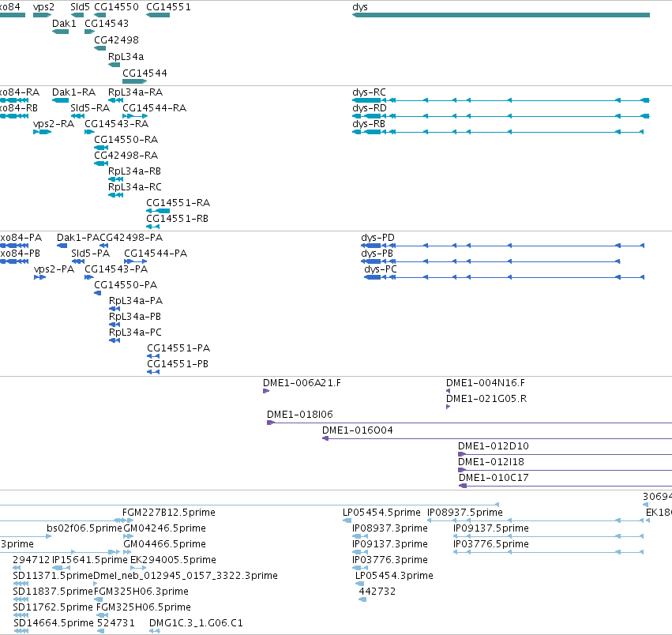Screen dimensions: 672x635
Task: Click SD14664.5prime EST label
Action: (x=54, y=623)
